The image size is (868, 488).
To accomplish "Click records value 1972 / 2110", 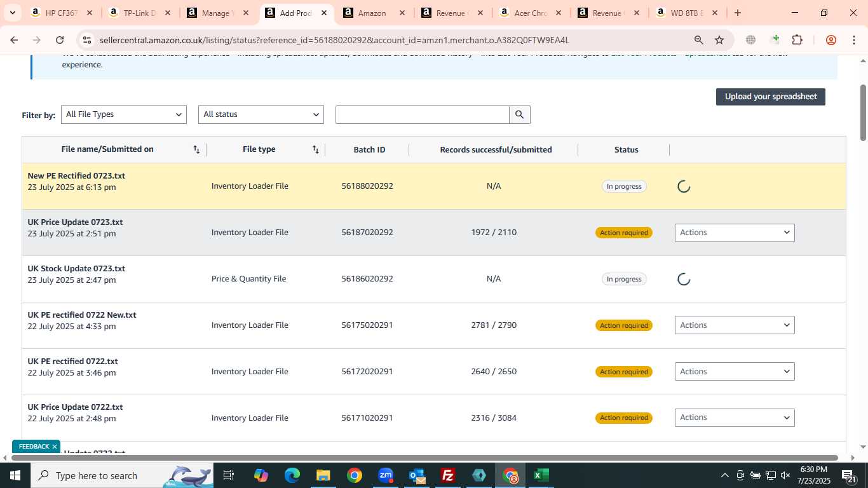I will click(494, 233).
